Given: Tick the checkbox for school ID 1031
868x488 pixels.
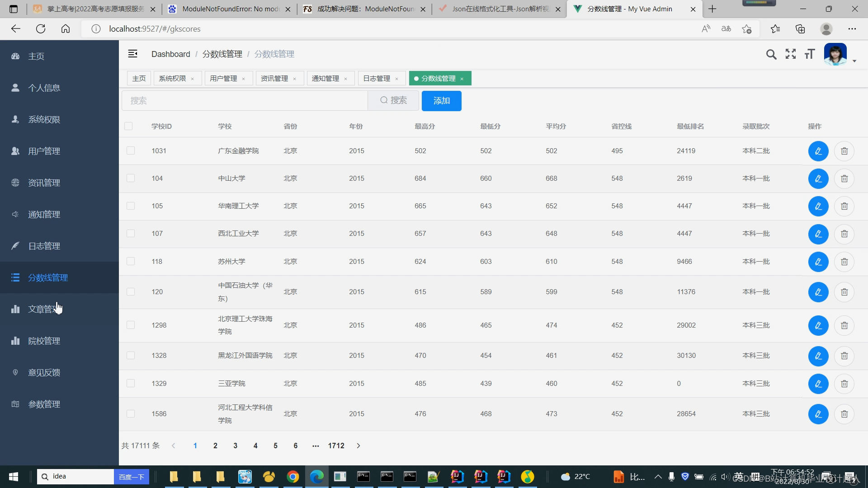Looking at the screenshot, I should click(x=131, y=151).
